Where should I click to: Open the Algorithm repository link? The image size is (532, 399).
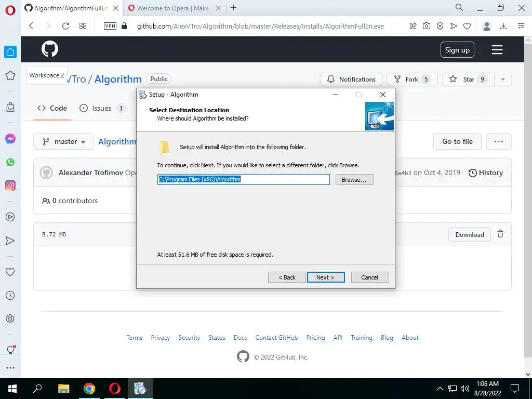pyautogui.click(x=118, y=79)
